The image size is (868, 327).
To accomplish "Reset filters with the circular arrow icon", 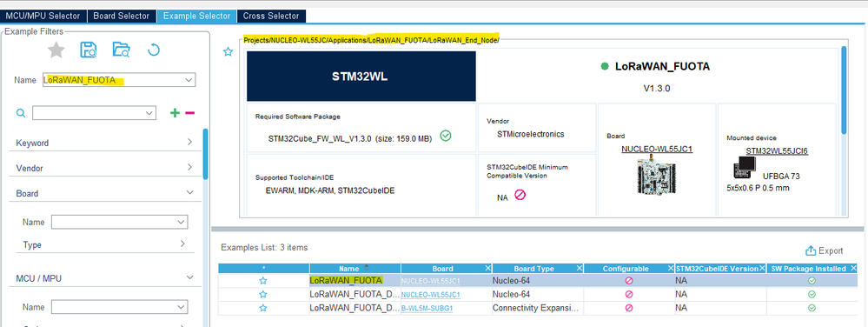I will [153, 50].
